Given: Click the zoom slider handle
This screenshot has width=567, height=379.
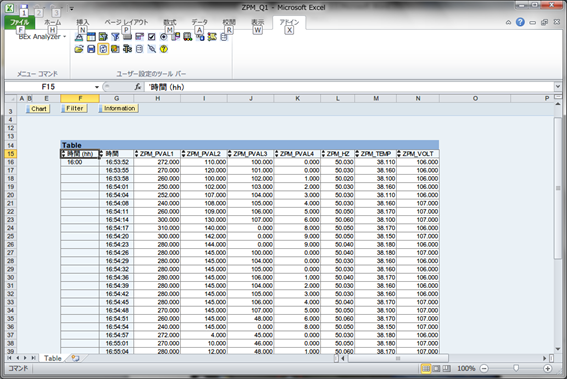Looking at the screenshot, I should (516, 368).
